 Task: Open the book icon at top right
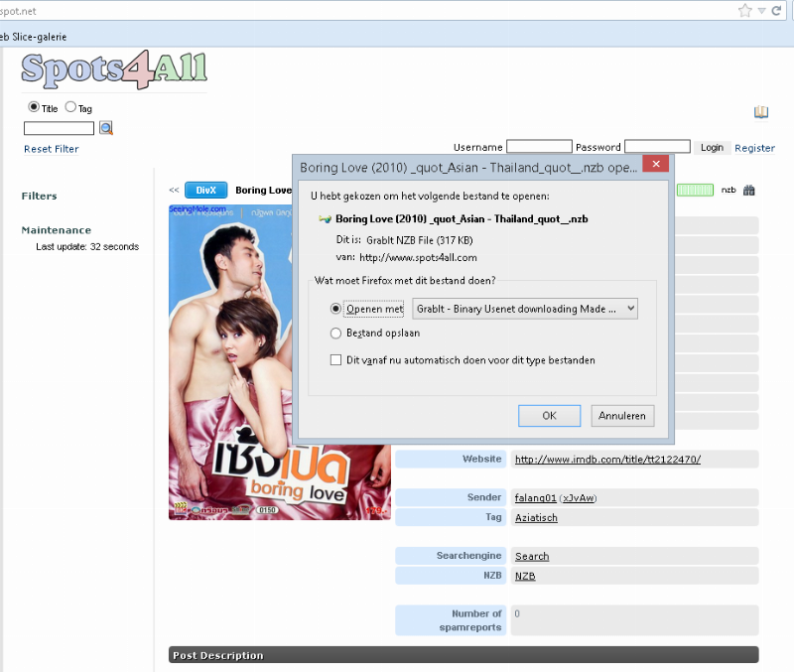tap(760, 112)
